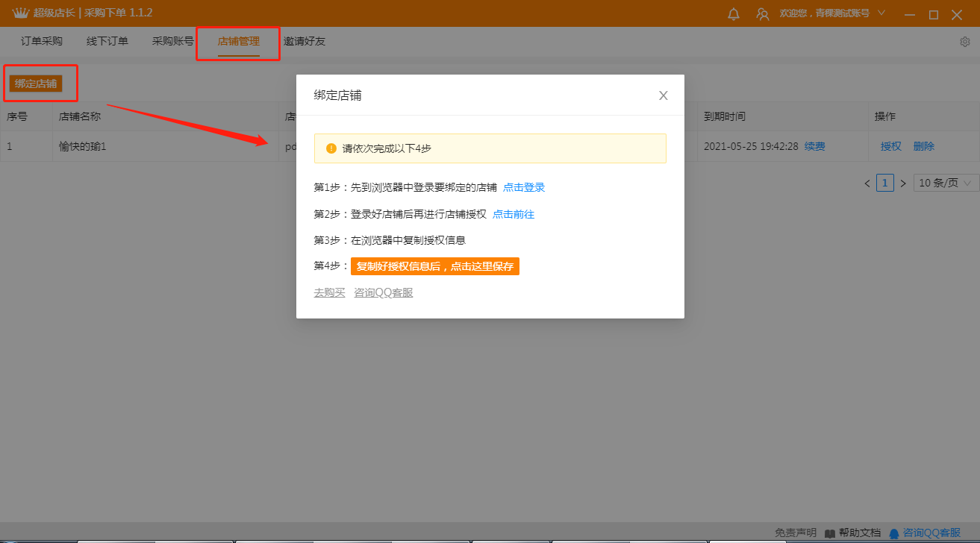The height and width of the screenshot is (543, 980).
Task: Open settings via the gear icon
Action: point(964,42)
